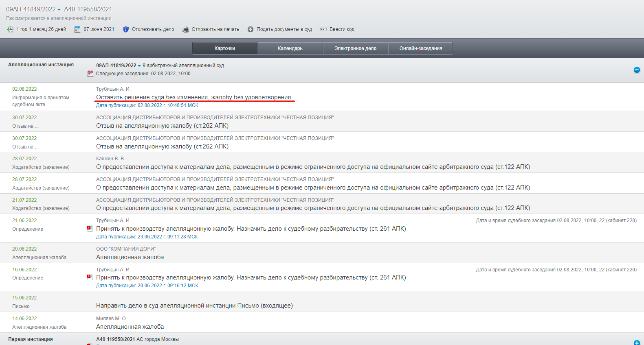Click date 02.08.2022 in first row

click(24, 89)
